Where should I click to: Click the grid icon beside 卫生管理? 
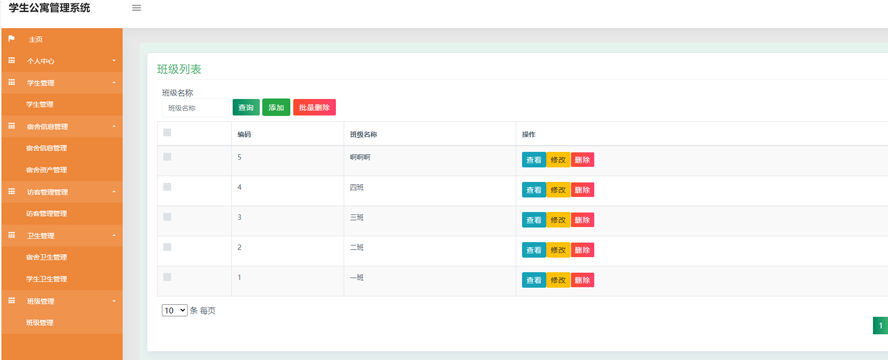[x=11, y=235]
